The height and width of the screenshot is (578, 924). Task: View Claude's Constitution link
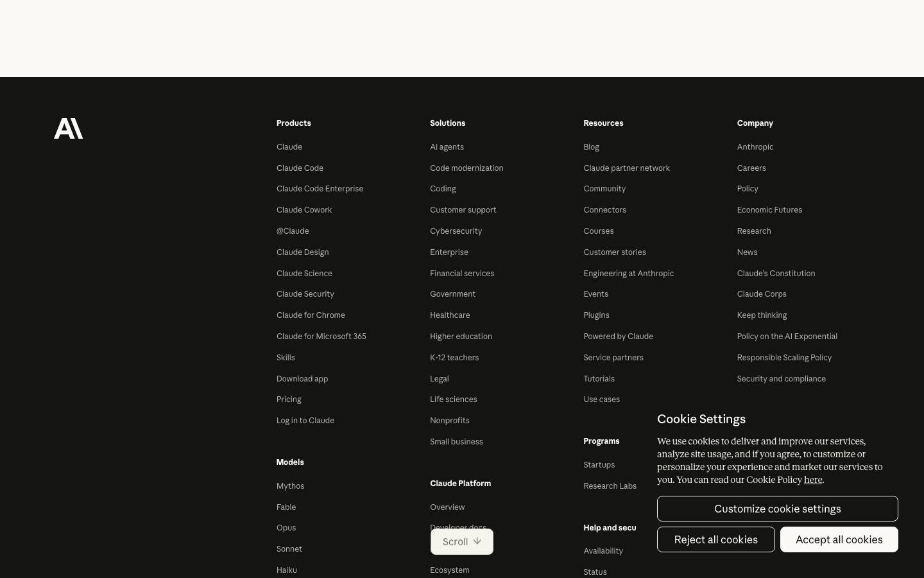click(776, 273)
